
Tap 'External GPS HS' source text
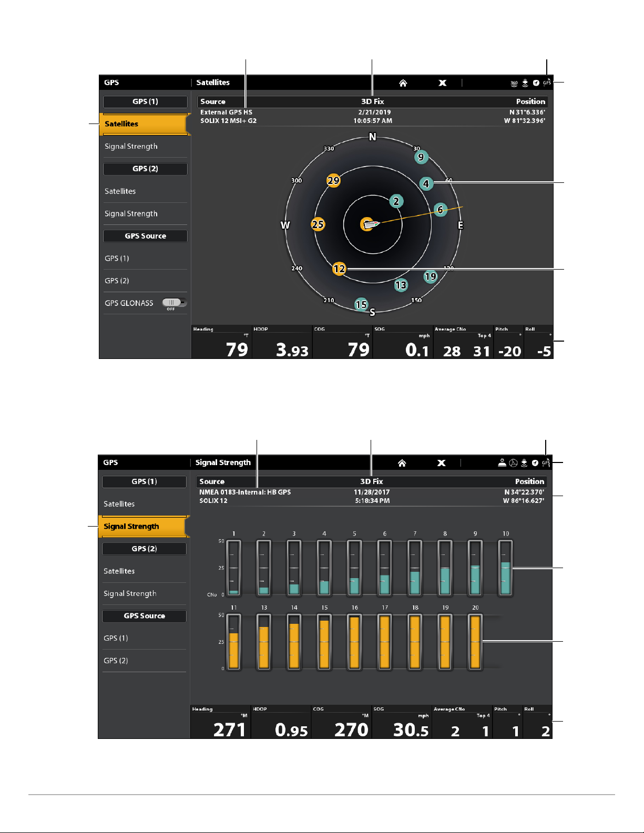[226, 112]
